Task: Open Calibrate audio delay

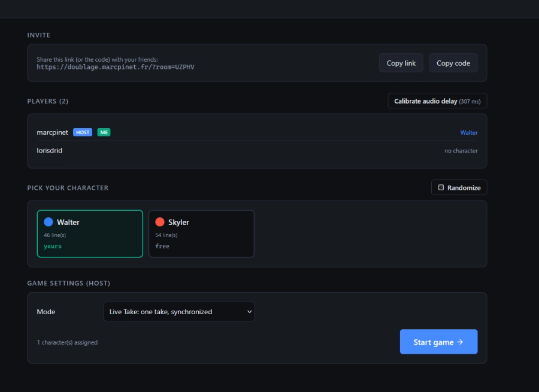Action: point(437,101)
